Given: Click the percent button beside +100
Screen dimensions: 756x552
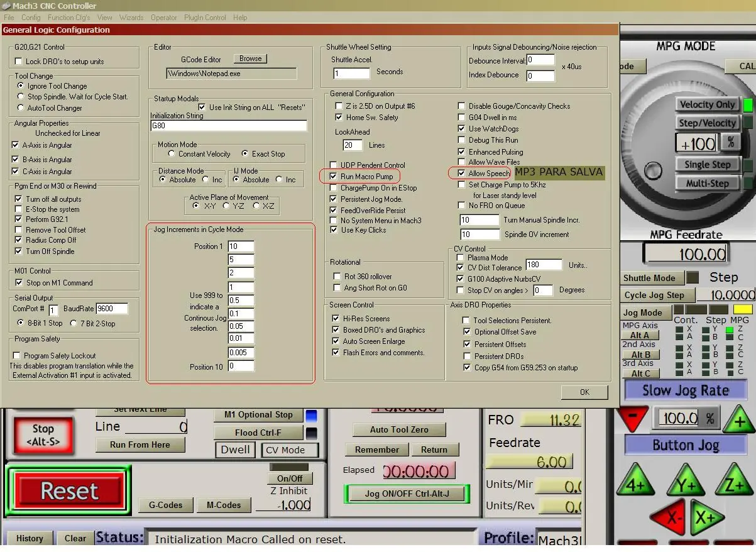Looking at the screenshot, I should pos(731,143).
